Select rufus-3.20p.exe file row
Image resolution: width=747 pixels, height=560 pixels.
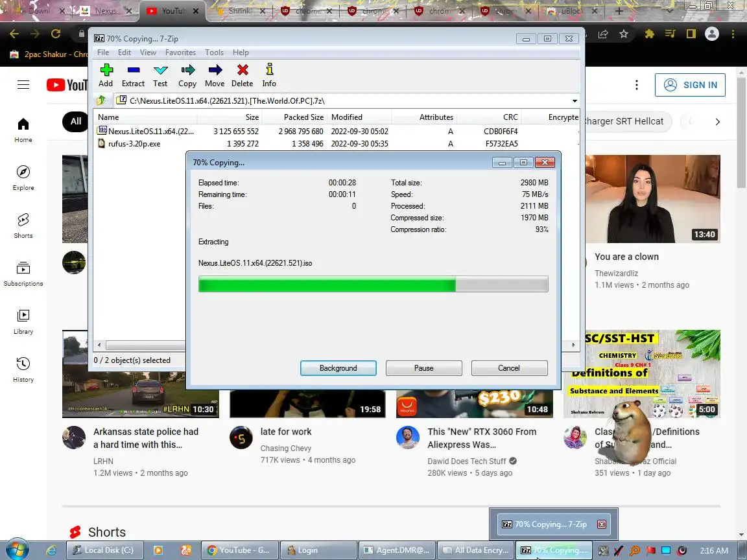[x=336, y=143]
